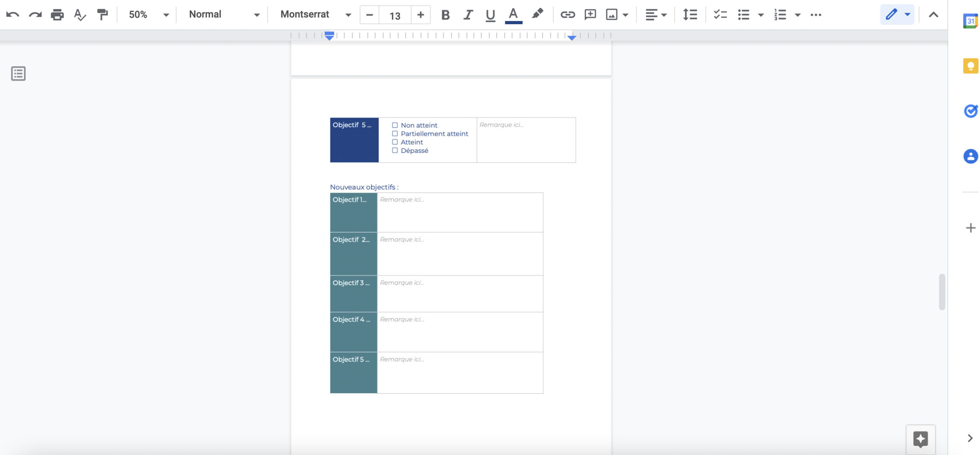Expand the Normal paragraph style dropdown
The width and height of the screenshot is (980, 455).
coord(224,15)
